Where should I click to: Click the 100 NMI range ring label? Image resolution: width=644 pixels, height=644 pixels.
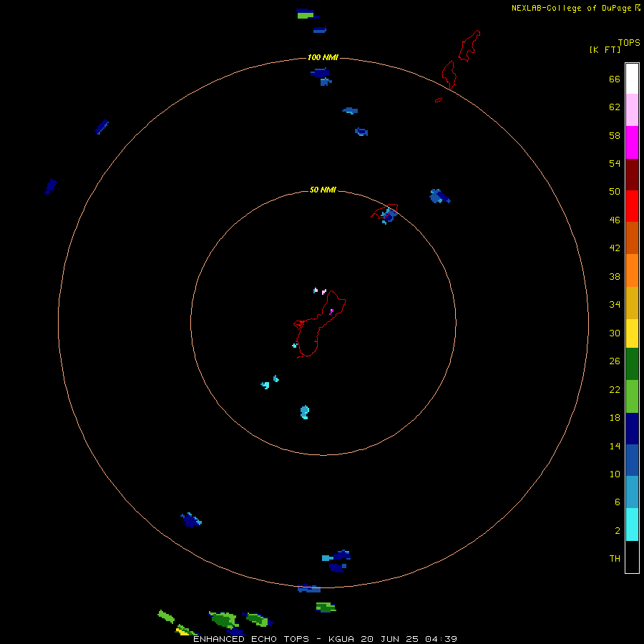[323, 57]
